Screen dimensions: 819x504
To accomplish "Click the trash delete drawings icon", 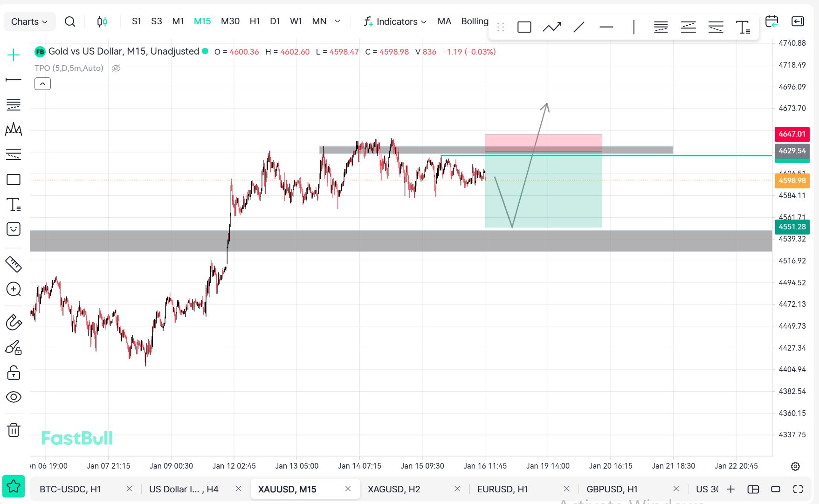I will pyautogui.click(x=14, y=429).
